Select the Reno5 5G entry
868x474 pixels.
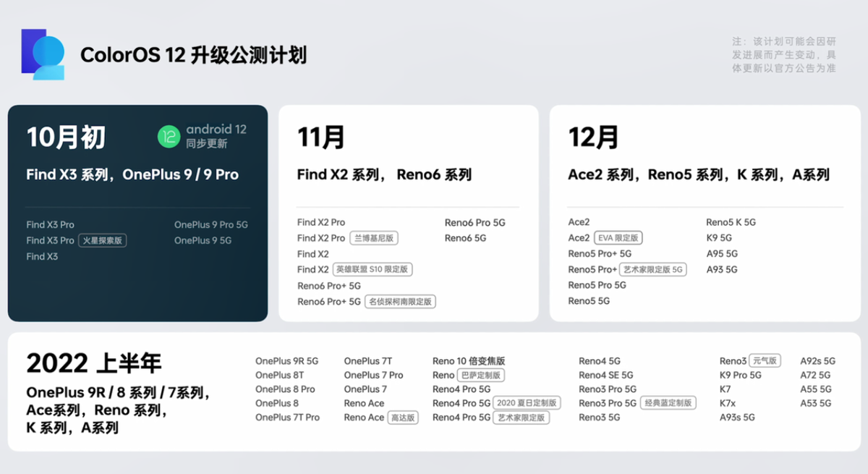(x=589, y=301)
